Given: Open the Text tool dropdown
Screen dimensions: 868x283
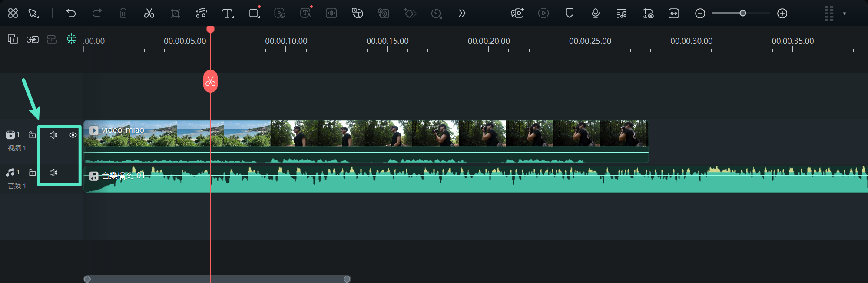Looking at the screenshot, I should pos(228,13).
